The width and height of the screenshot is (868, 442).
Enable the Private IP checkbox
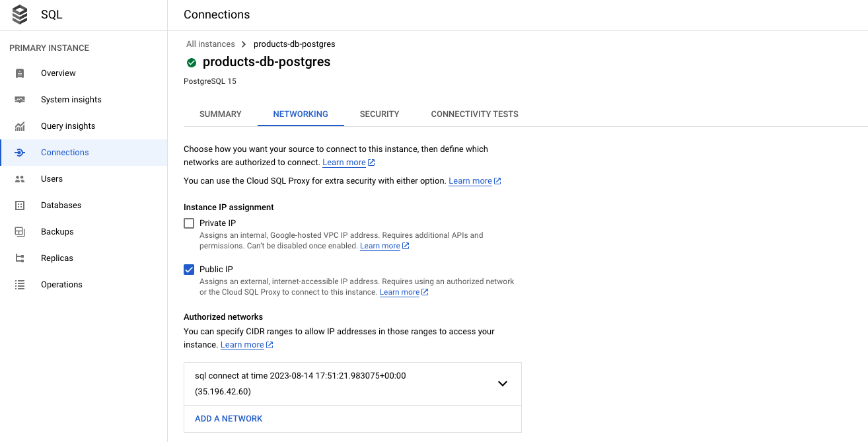189,223
